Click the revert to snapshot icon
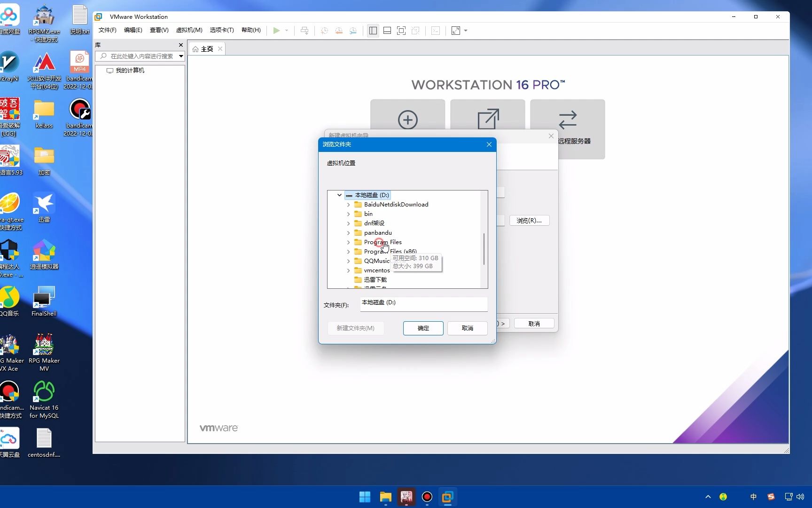This screenshot has height=508, width=812. [339, 31]
